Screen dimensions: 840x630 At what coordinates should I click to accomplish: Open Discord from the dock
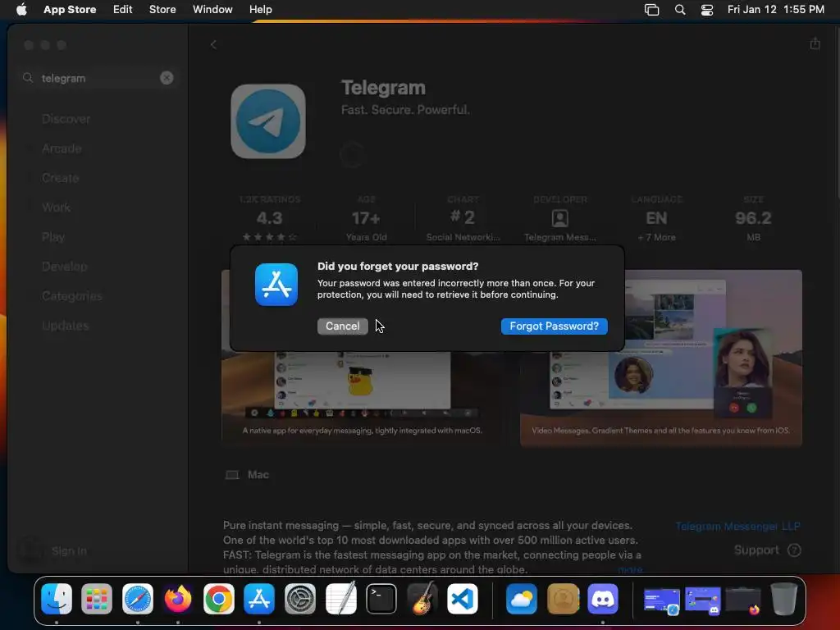click(x=603, y=599)
